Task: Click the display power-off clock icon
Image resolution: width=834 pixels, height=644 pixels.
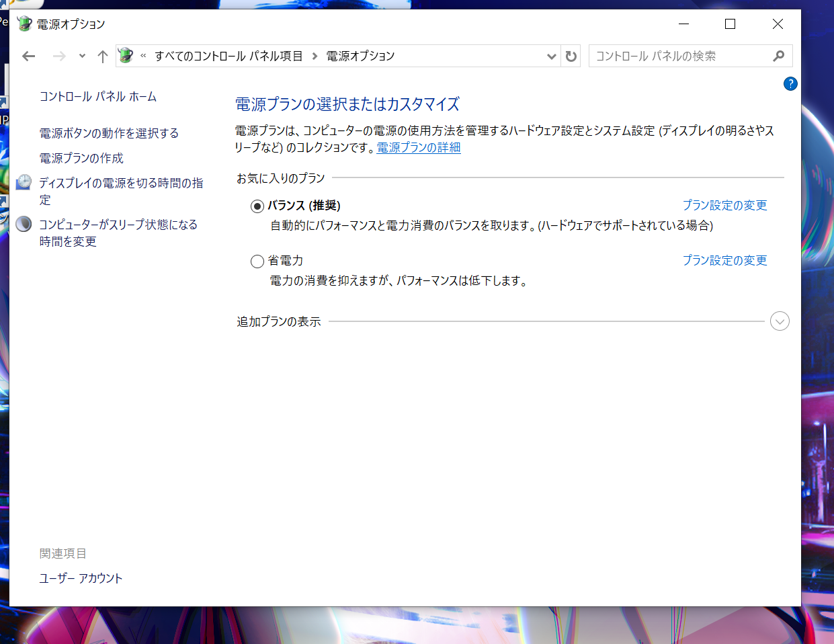Action: 24,182
